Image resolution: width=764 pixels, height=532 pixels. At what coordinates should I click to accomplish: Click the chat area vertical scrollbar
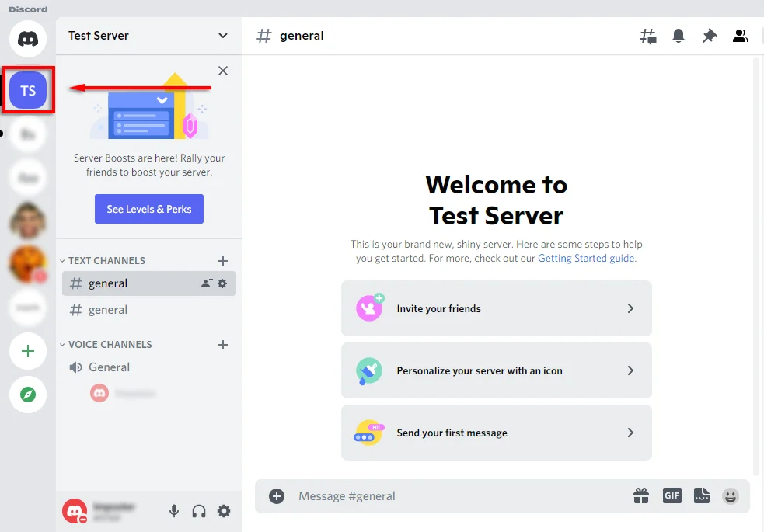[x=756, y=266]
